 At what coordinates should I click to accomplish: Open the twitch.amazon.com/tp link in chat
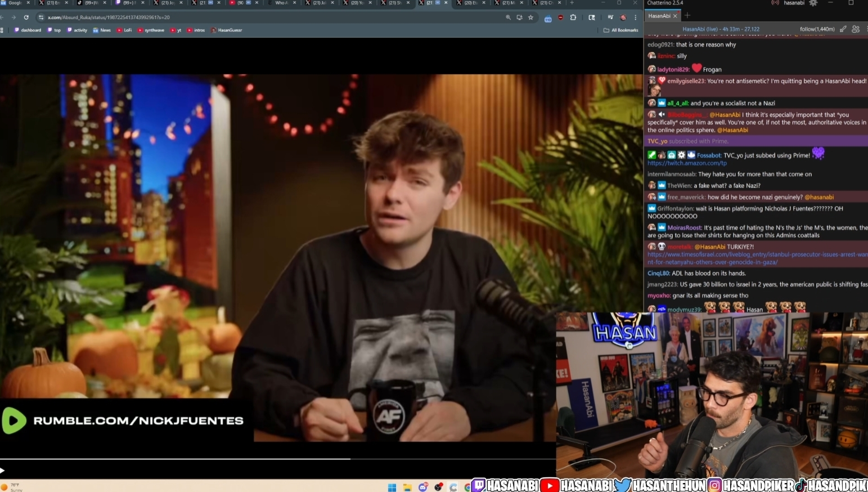coord(687,163)
